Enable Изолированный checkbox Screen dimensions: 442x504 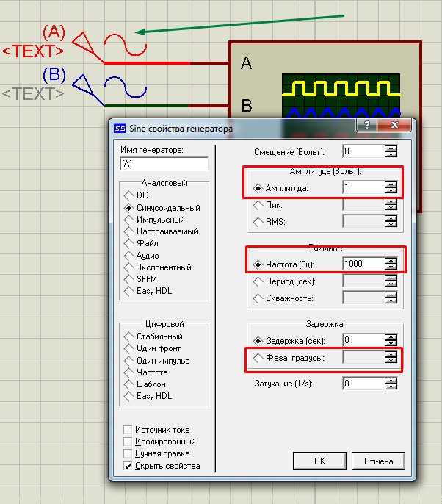128,442
